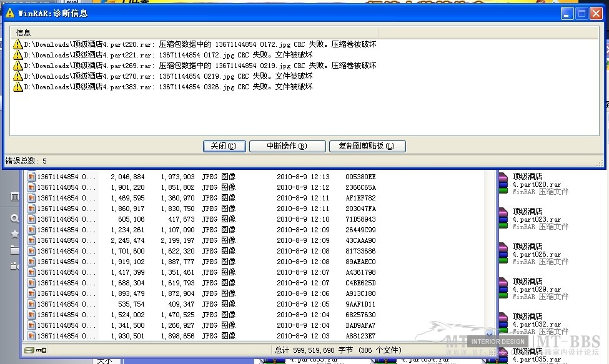This screenshot has height=364, width=609.
Task: Click the JPEG file icon for the 2,046,884 row
Action: click(31, 177)
